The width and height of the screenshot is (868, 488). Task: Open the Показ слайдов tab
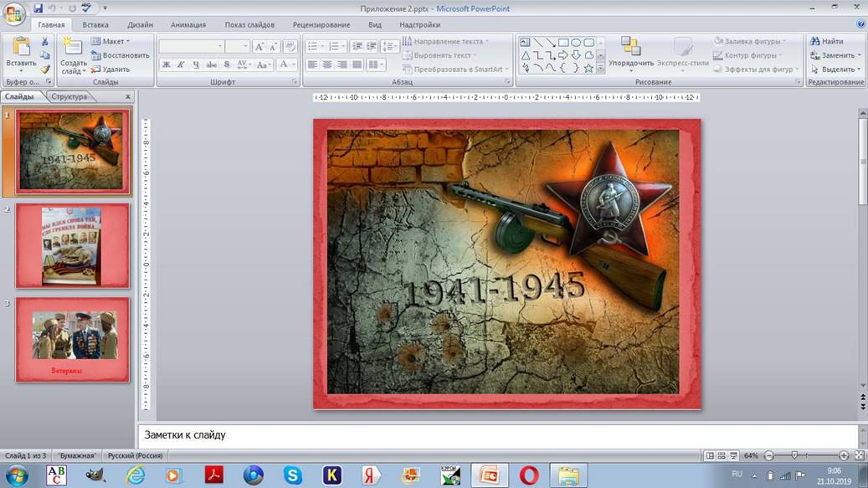[x=249, y=24]
